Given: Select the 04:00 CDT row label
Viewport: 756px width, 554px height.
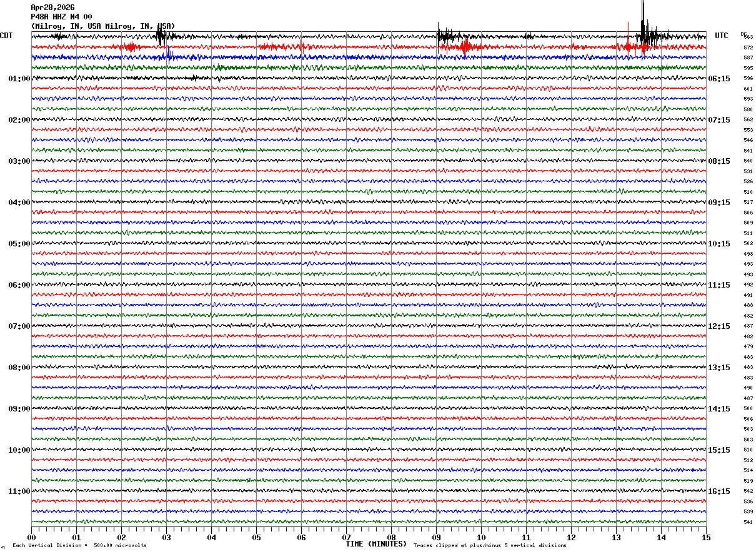Looking at the screenshot, I should click(19, 203).
